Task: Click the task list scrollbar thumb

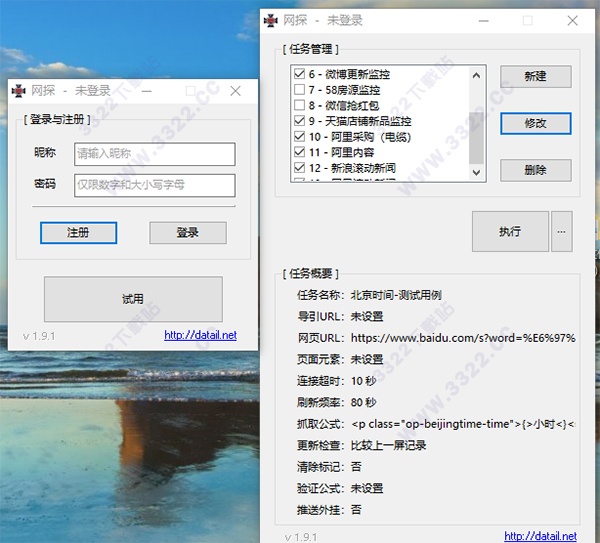Action: [x=476, y=138]
